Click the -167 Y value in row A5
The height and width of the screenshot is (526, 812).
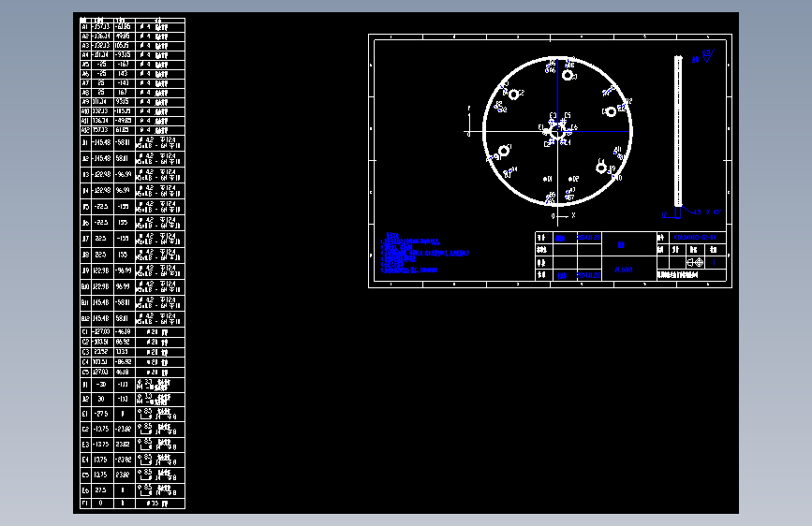pos(123,65)
